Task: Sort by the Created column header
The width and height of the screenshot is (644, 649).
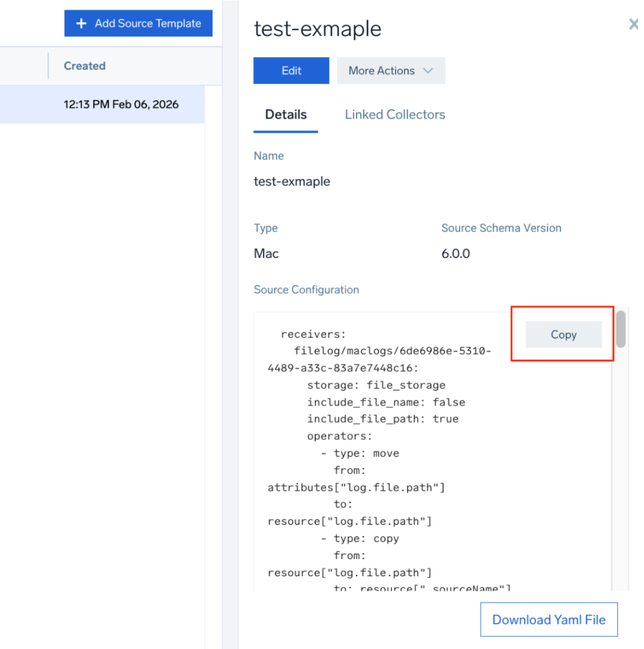Action: point(85,66)
